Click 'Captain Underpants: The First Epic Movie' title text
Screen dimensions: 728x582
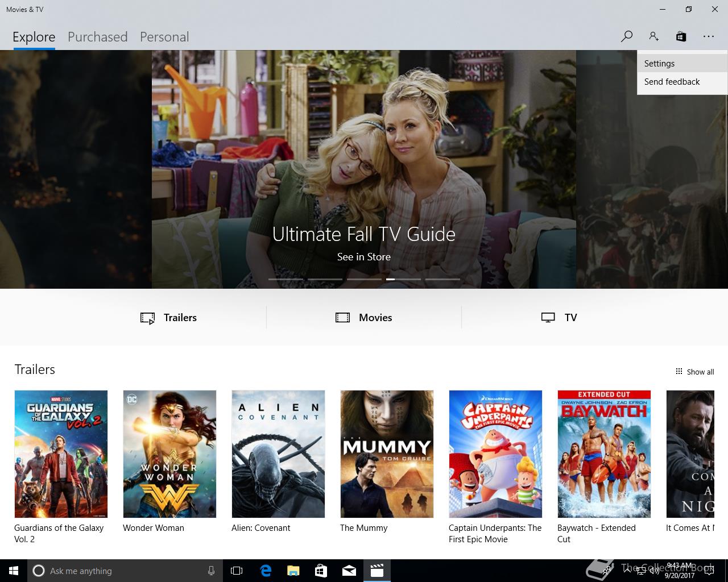pos(495,534)
